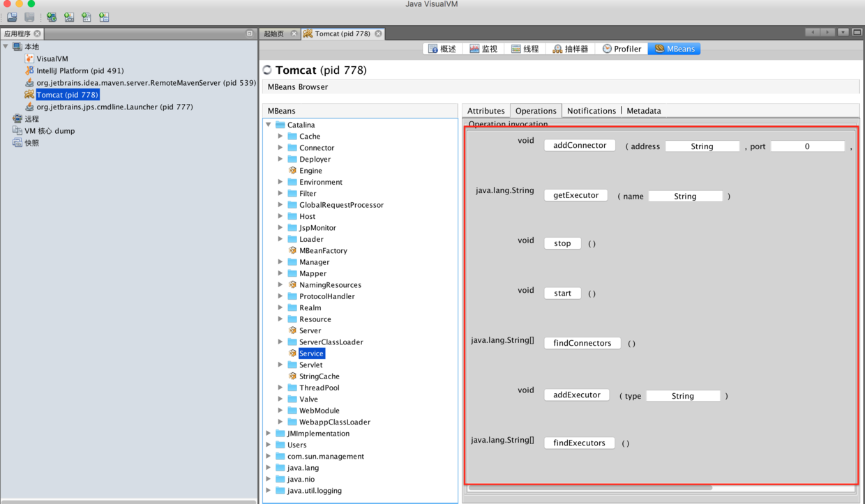Invoke the findConnectors operation
865x504 pixels.
582,343
